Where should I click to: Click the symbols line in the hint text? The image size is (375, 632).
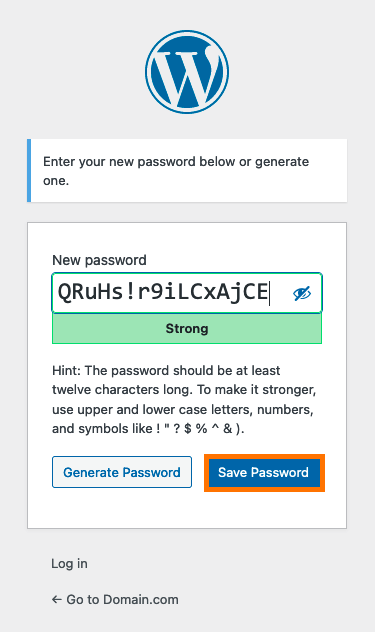tap(148, 428)
